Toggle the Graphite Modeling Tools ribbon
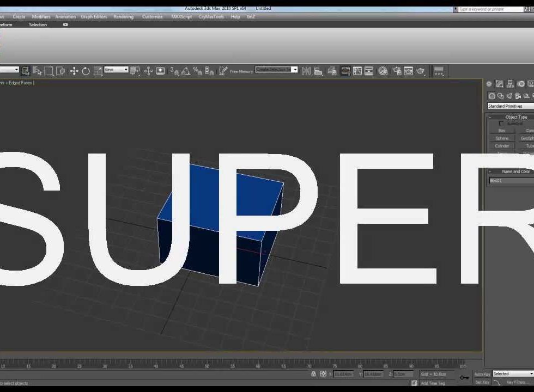Viewport: 534px width, 392px height. point(345,71)
